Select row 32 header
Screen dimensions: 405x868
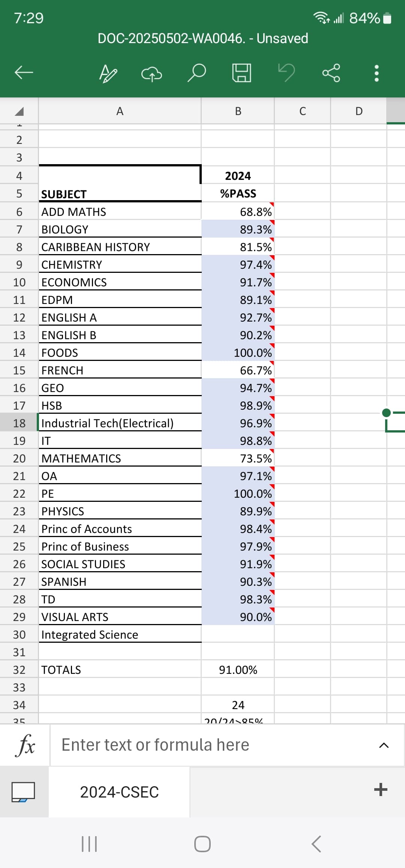tap(19, 670)
